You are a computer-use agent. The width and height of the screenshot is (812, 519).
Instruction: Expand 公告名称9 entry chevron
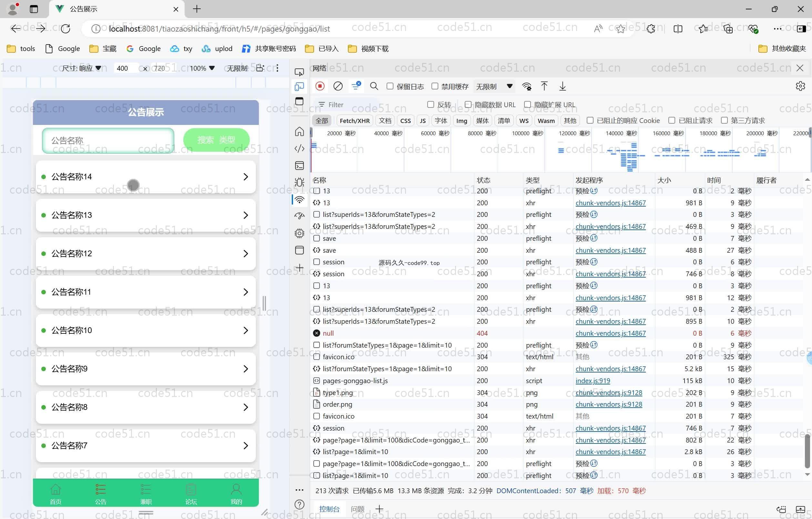tap(246, 369)
